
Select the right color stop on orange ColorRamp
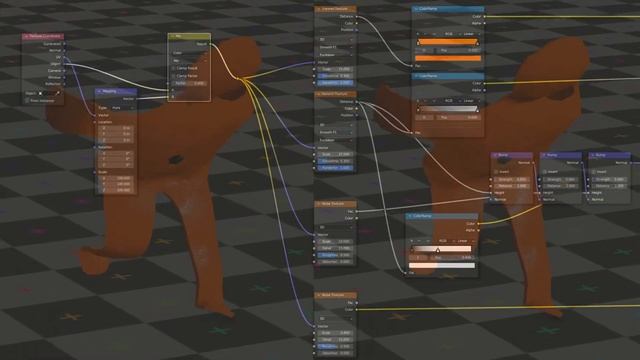[x=477, y=42]
